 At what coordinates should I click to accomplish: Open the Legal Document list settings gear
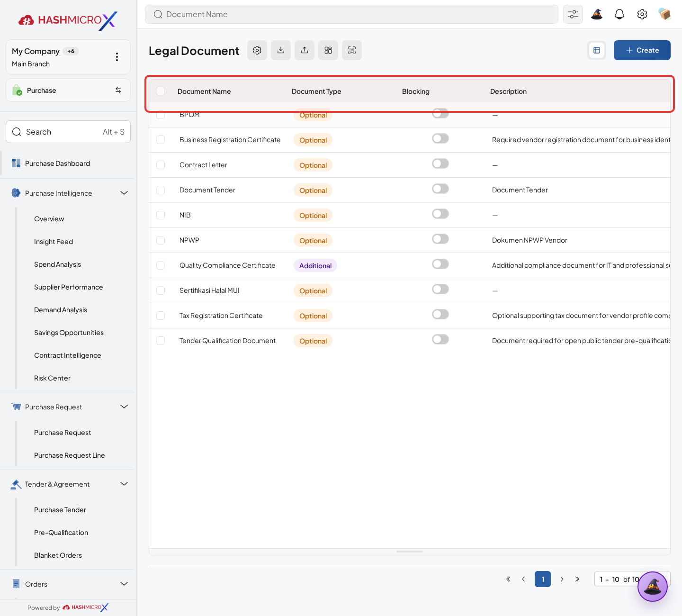coord(257,50)
